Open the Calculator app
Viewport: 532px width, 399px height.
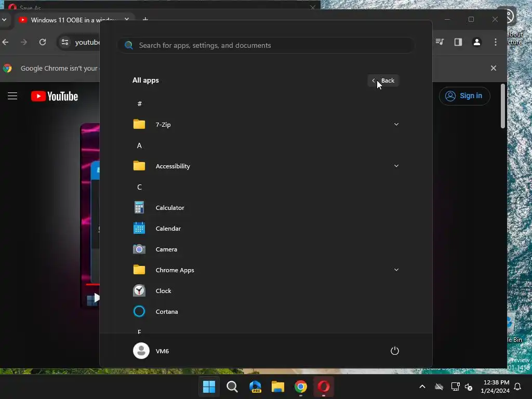pos(265,208)
